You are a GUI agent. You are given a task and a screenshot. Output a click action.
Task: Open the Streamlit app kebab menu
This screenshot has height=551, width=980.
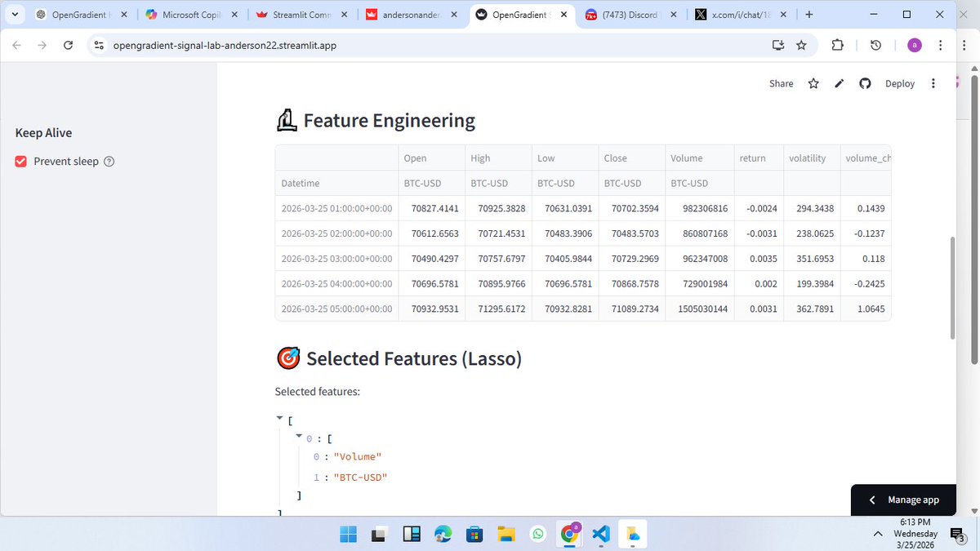coord(933,83)
